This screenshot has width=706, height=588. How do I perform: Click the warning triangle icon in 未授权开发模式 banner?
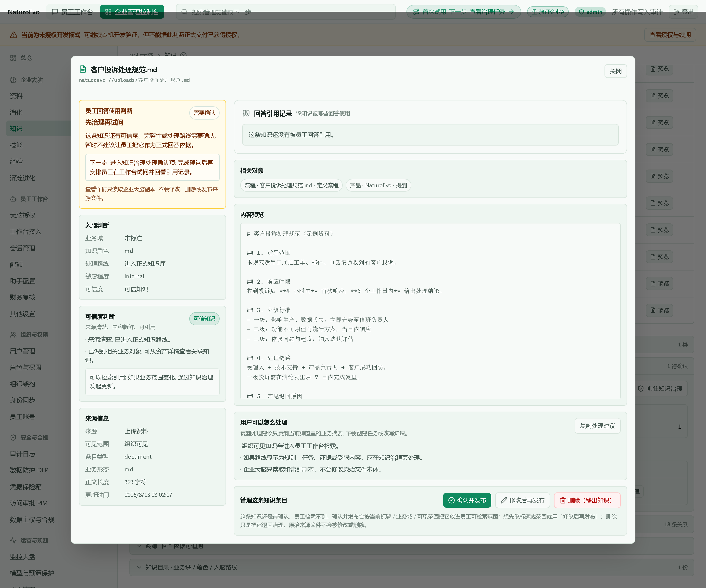coord(14,35)
